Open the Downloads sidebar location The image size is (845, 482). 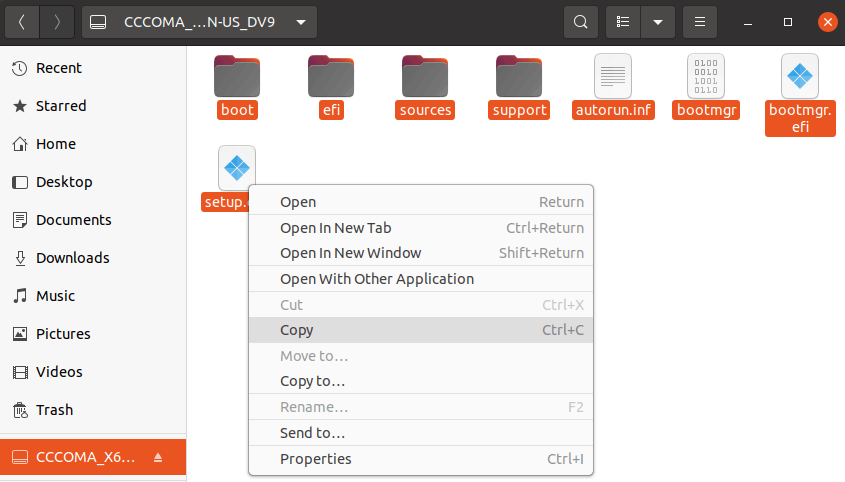click(x=72, y=258)
